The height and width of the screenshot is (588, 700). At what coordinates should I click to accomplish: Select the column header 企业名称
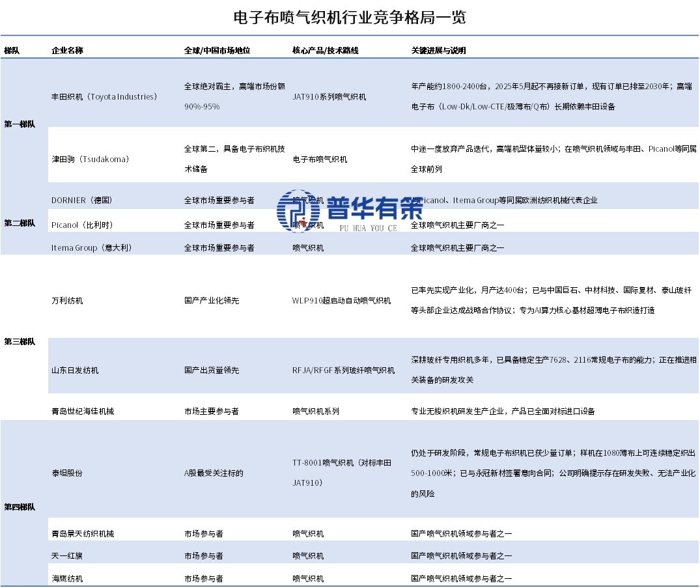(x=68, y=50)
